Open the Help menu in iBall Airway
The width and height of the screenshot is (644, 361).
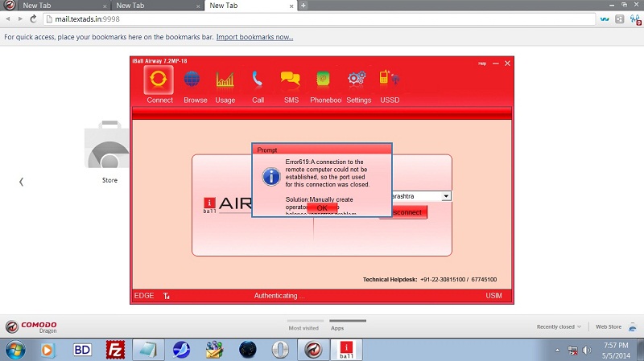pyautogui.click(x=482, y=64)
